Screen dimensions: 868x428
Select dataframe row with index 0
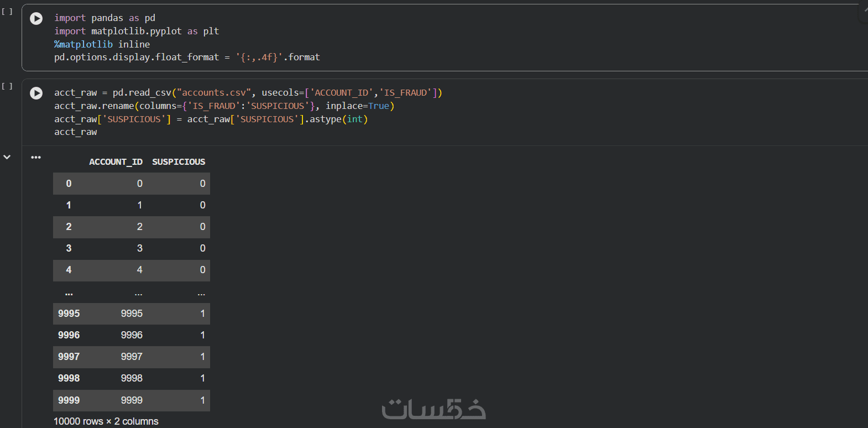(x=132, y=184)
